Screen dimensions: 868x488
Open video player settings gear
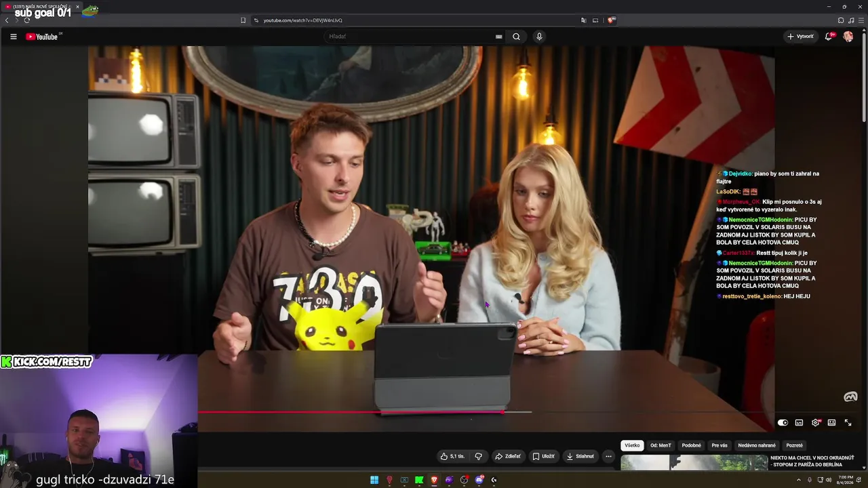point(816,422)
